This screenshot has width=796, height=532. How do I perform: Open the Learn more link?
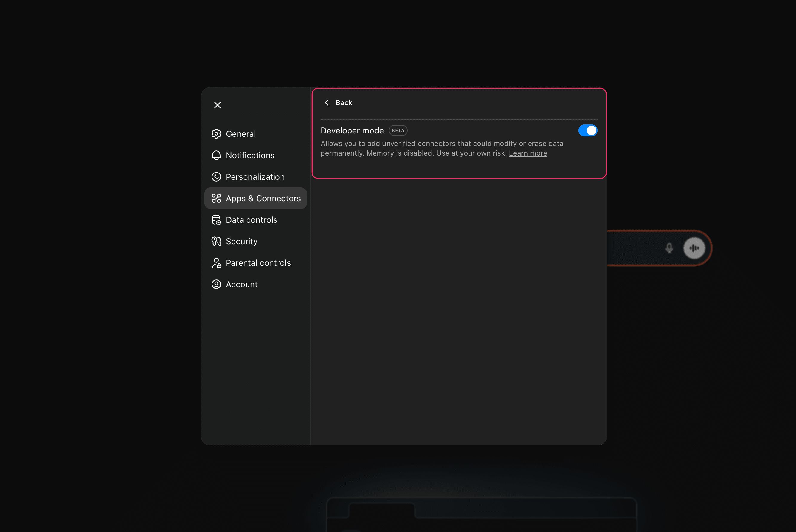[528, 153]
